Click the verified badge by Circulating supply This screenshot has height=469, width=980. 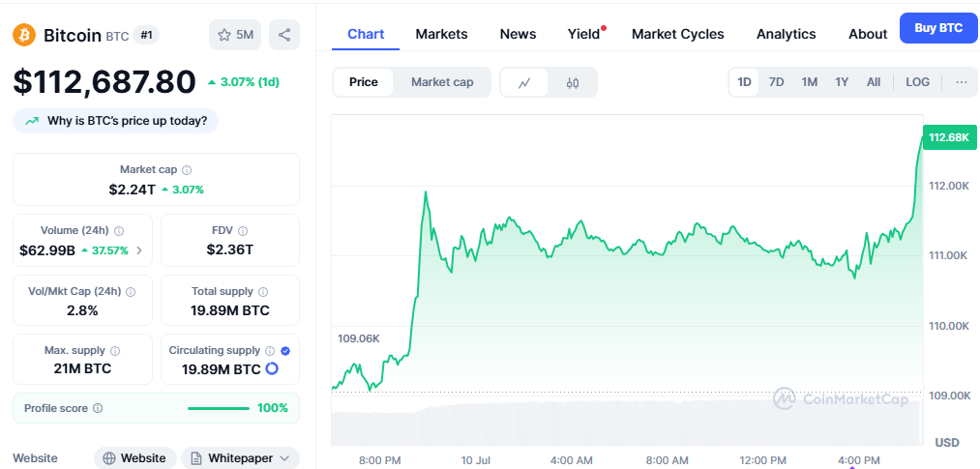click(285, 351)
